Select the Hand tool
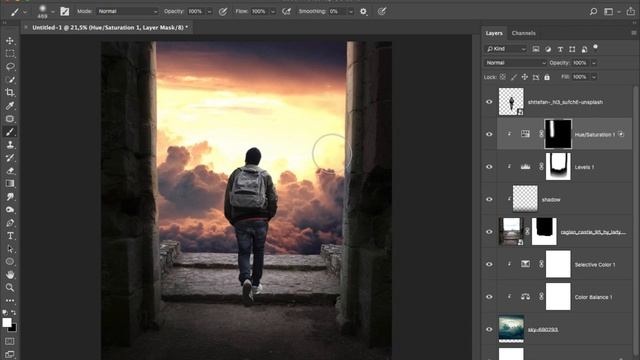Screen dimensions: 640x360 click(x=10, y=275)
